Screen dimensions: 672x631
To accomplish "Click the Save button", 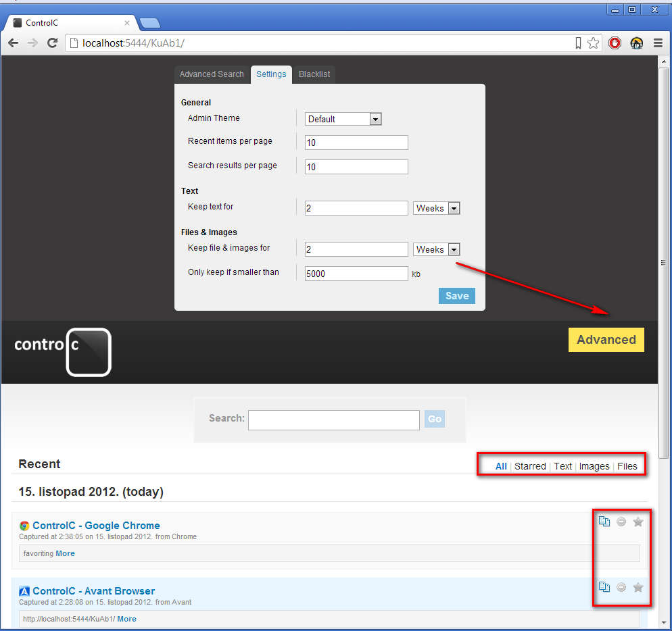I will [x=457, y=296].
